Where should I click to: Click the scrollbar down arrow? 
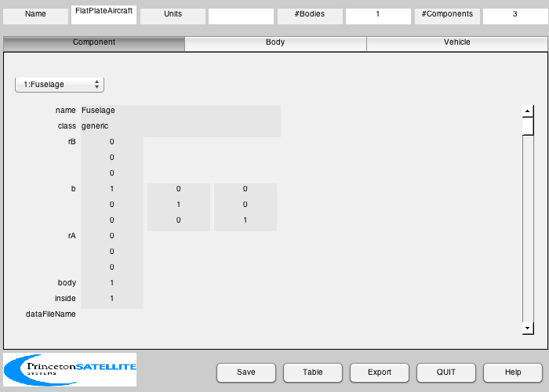click(528, 328)
